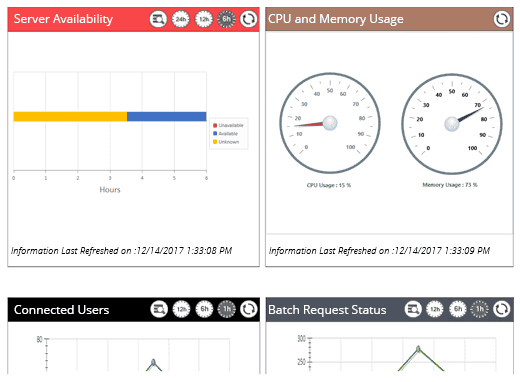Select 1h range in Batch Request Status
The image size is (520, 382).
point(479,309)
